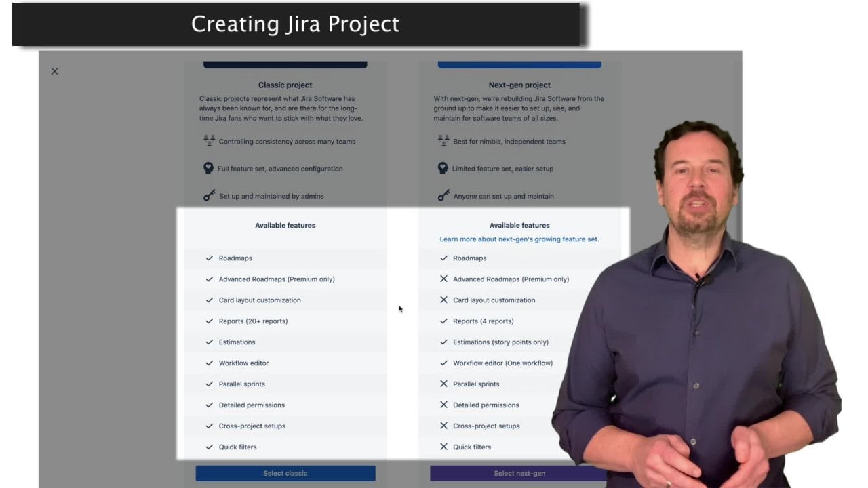Click the checkmark next to classic Roadmaps
This screenshot has width=868, height=488.
[x=210, y=258]
